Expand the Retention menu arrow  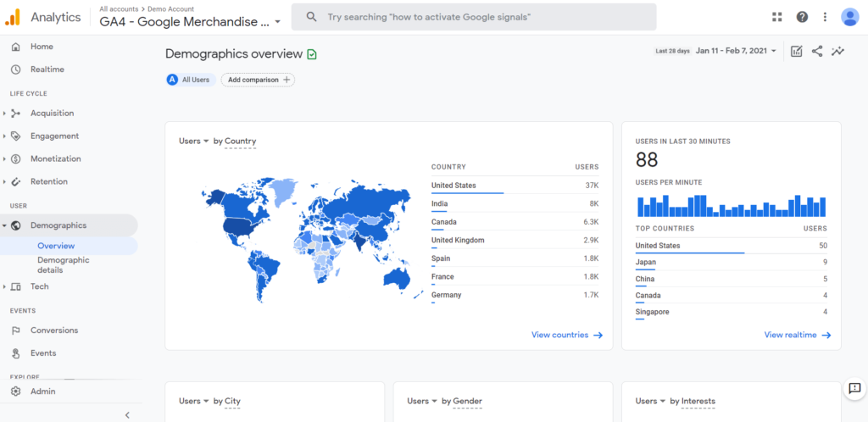(4, 181)
